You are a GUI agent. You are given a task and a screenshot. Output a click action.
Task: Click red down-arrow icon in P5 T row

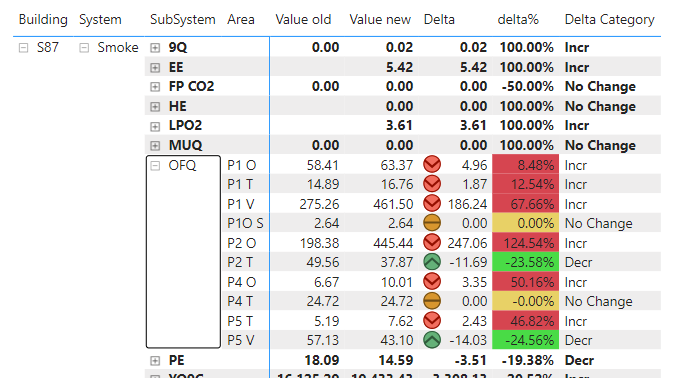[x=432, y=320]
